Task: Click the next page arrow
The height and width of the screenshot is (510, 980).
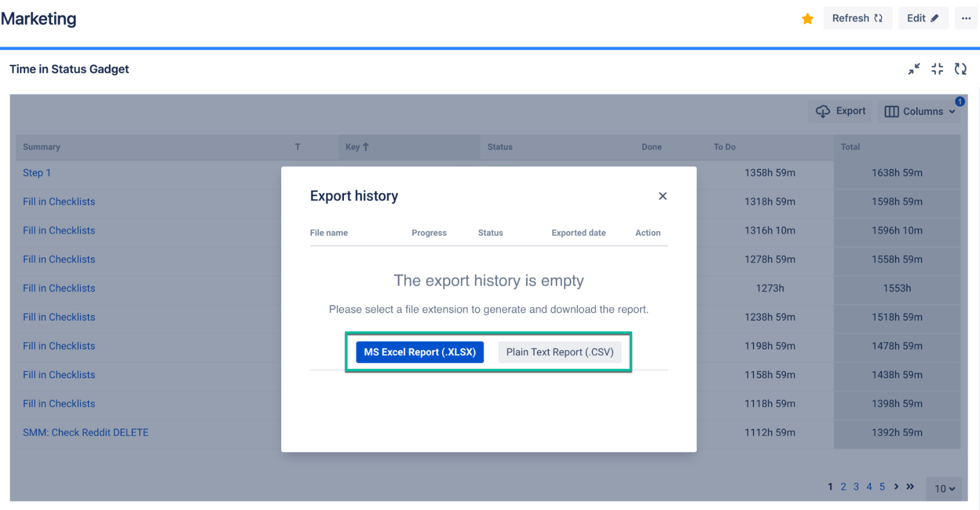Action: [896, 487]
